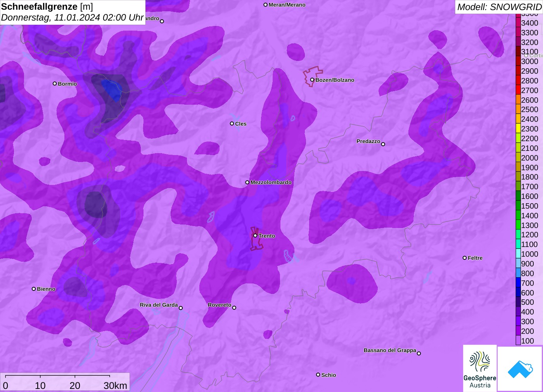Click the Cles location dot
The width and height of the screenshot is (543, 392).
coord(232,124)
